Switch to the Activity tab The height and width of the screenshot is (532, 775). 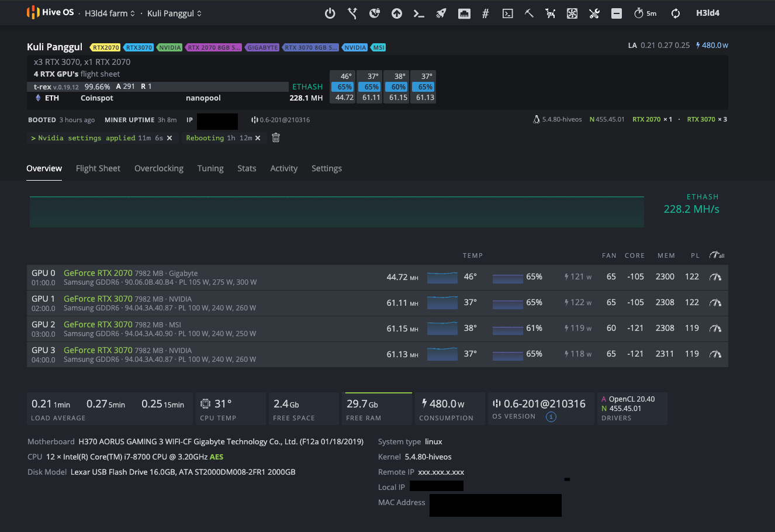click(284, 168)
